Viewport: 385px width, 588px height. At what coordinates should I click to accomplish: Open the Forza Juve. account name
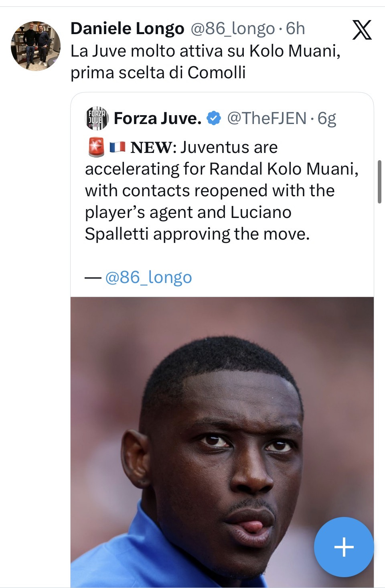(x=157, y=118)
